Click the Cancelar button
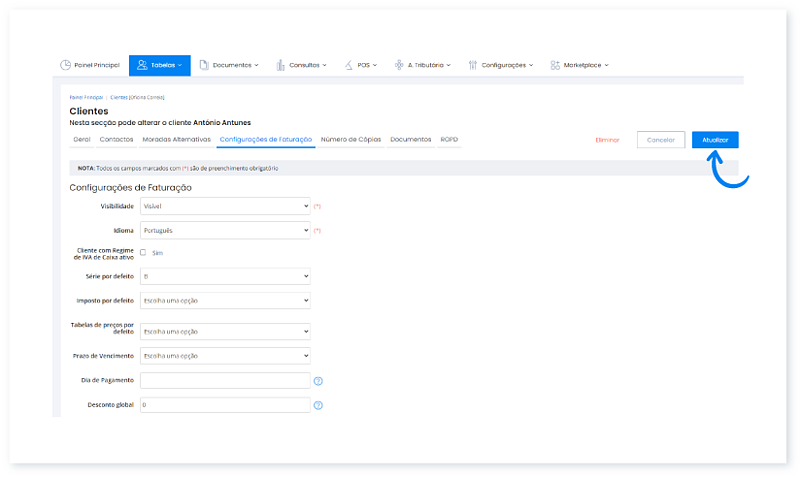Image resolution: width=800 pixels, height=477 pixels. (x=660, y=140)
